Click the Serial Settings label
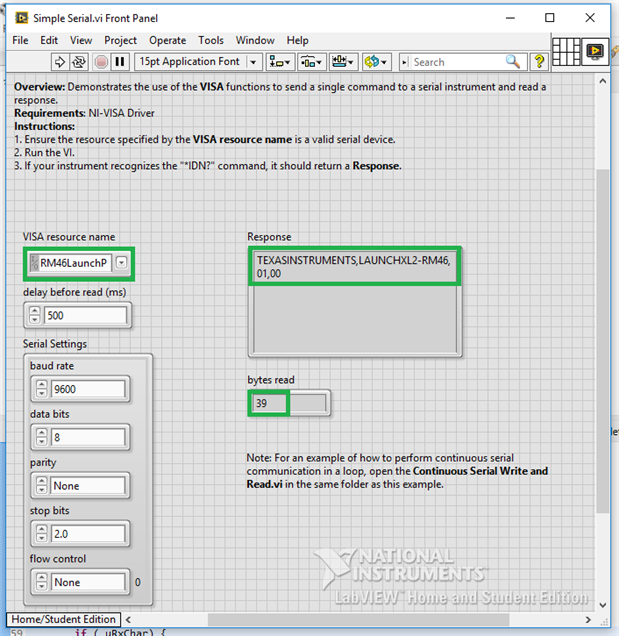 pos(55,344)
